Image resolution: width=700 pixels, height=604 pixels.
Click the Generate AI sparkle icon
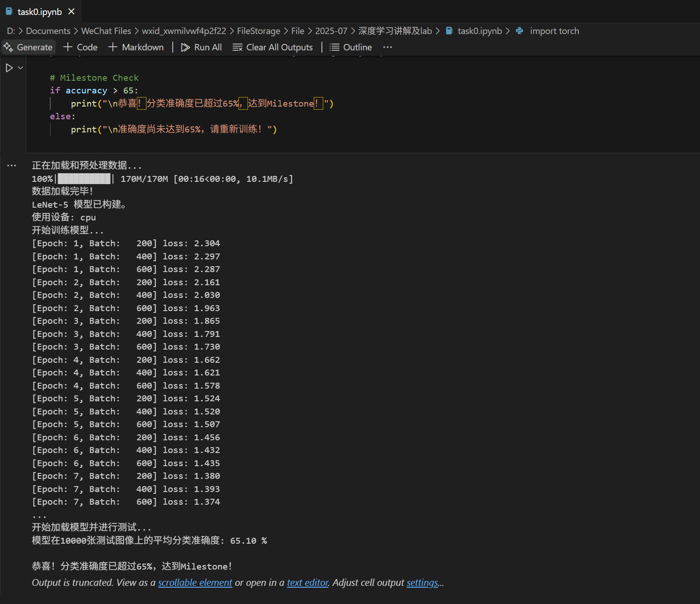(x=8, y=47)
